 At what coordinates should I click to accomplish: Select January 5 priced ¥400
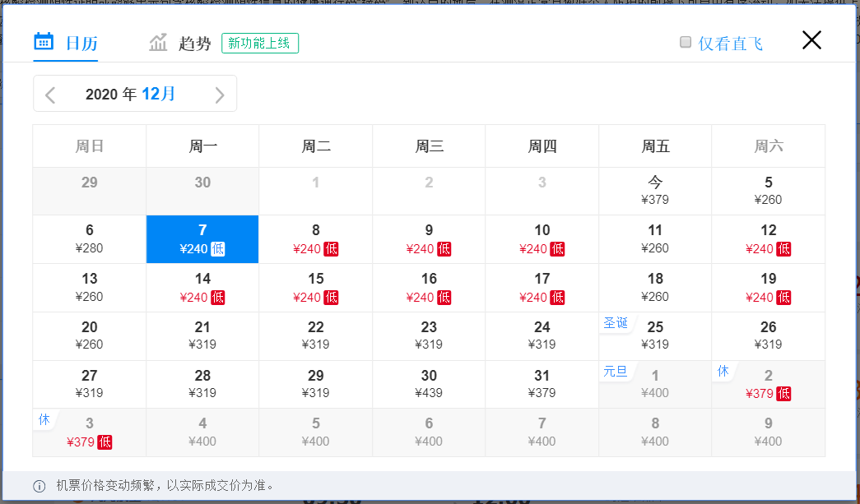click(316, 432)
